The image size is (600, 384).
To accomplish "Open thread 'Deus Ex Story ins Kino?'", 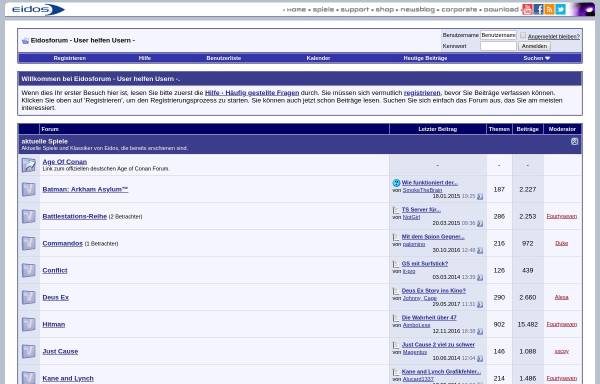I will tap(434, 291).
